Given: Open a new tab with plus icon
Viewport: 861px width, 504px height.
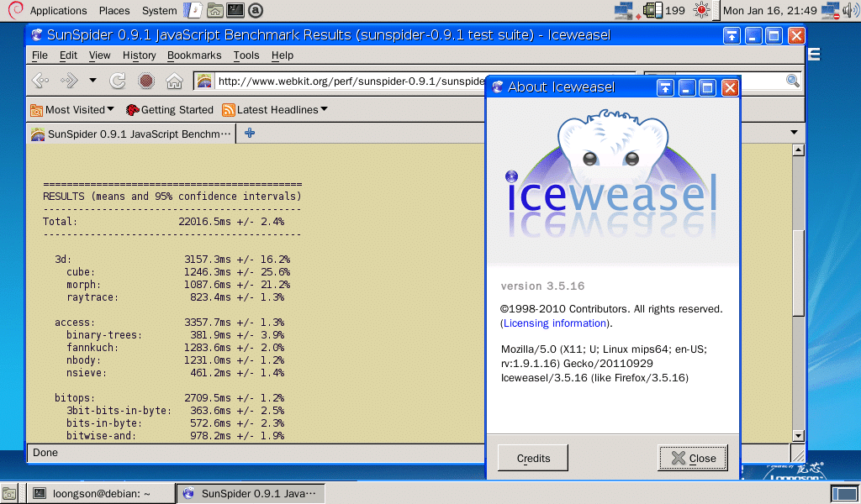Looking at the screenshot, I should point(250,133).
